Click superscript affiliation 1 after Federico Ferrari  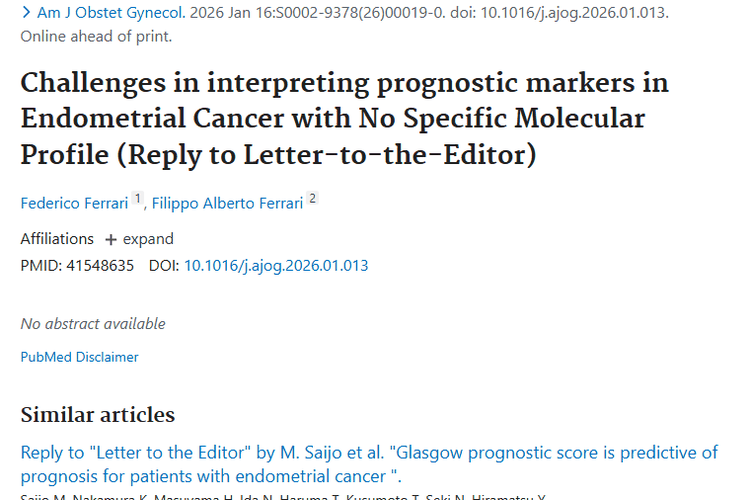point(138,199)
